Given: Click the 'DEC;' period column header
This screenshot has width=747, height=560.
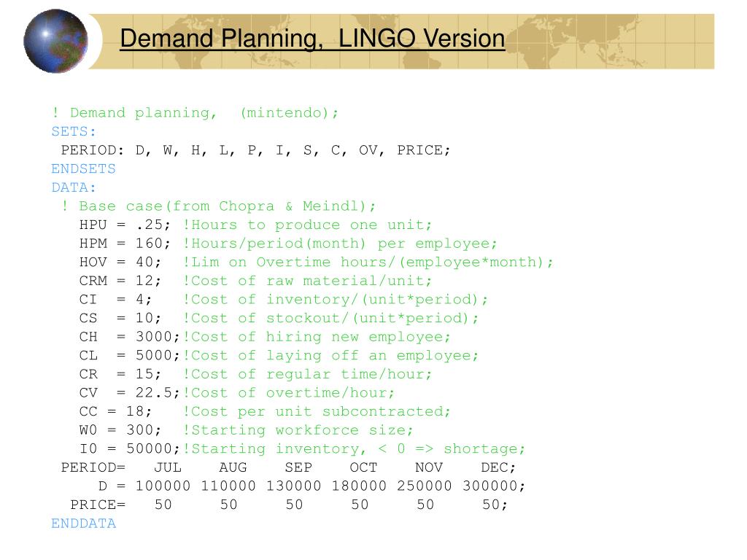Looking at the screenshot, I should click(498, 467).
